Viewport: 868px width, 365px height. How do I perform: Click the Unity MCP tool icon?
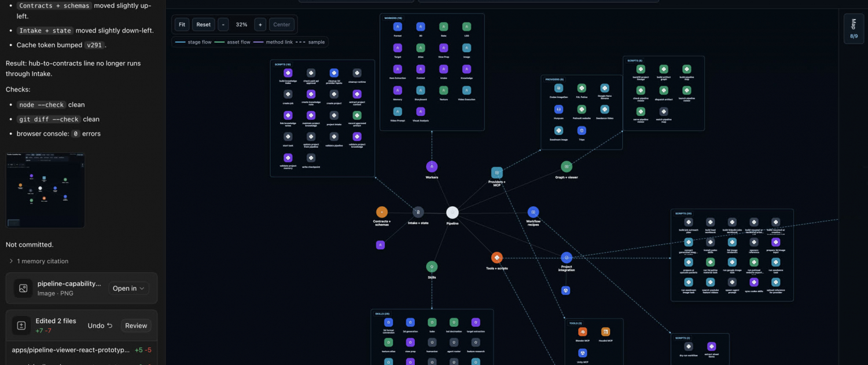pos(583,353)
